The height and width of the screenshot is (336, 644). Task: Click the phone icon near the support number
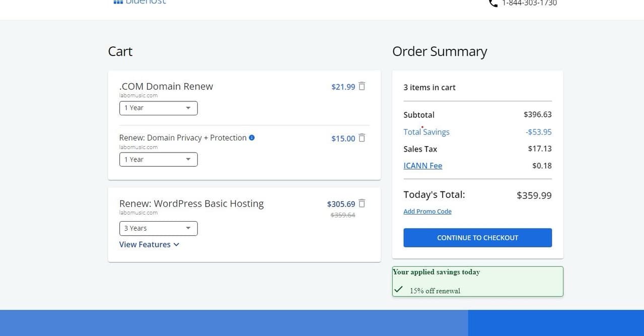[x=492, y=3]
